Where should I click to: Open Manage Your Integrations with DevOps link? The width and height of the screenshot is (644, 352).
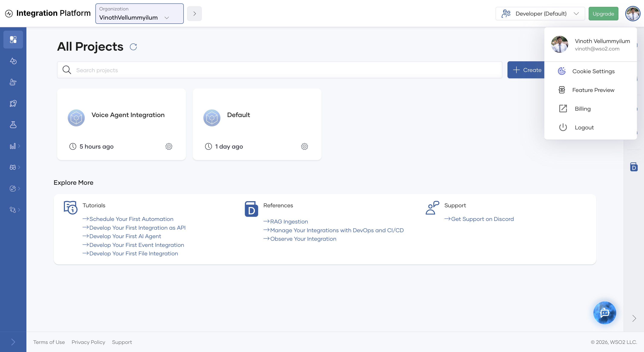pos(337,230)
